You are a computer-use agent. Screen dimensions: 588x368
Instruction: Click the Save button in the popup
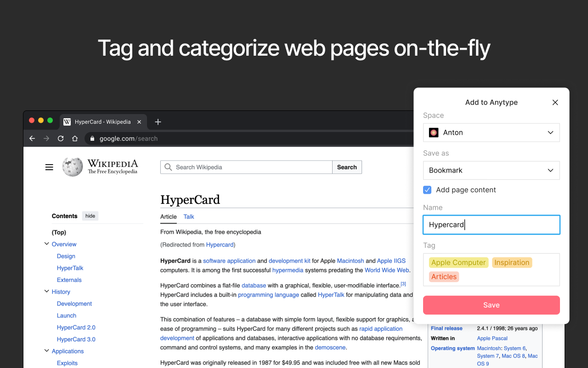pyautogui.click(x=491, y=305)
